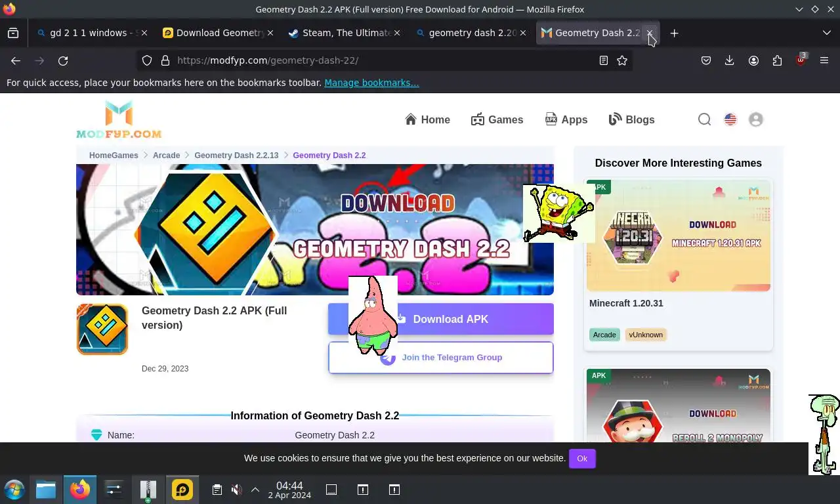Open LDPlayer yellow taskbar icon

click(x=182, y=490)
